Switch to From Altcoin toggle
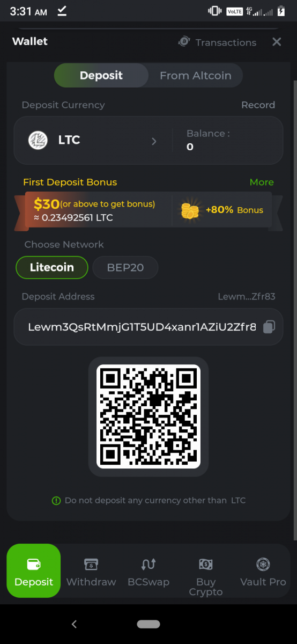 196,76
